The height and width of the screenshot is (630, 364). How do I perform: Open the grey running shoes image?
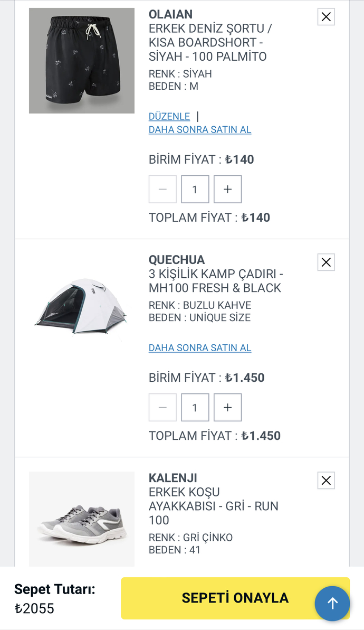click(82, 519)
